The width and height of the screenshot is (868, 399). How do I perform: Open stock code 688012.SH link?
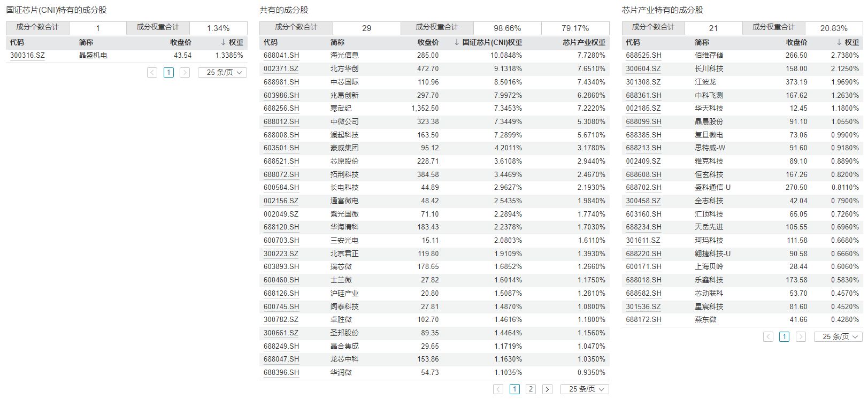(x=281, y=121)
